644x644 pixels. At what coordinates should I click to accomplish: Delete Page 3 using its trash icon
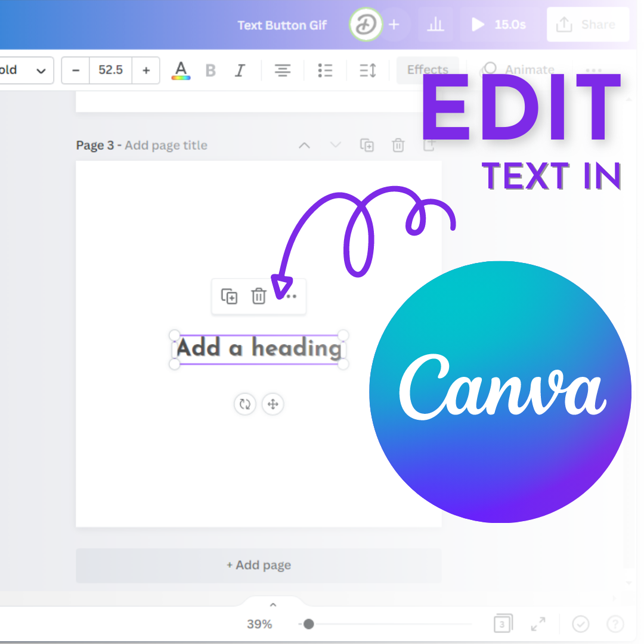[x=398, y=145]
